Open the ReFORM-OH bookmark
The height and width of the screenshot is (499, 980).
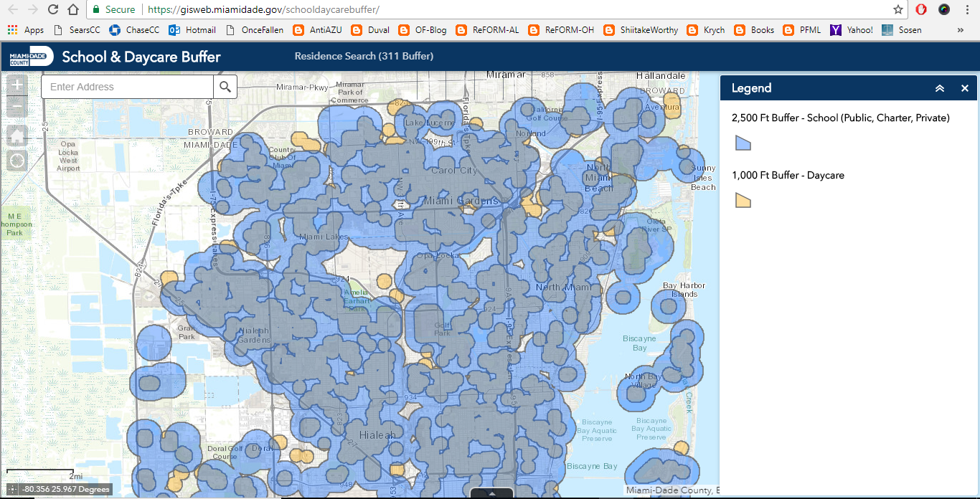561,30
